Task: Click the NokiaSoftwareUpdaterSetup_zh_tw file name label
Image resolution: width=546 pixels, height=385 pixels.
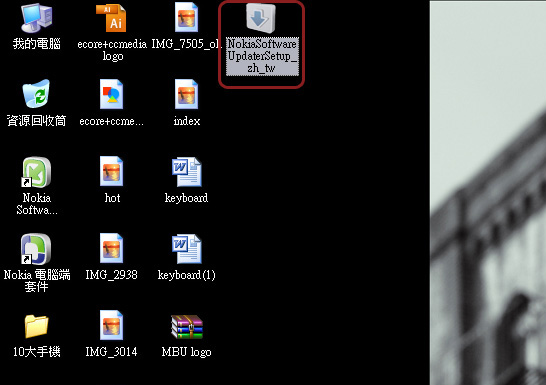Action: (x=262, y=56)
